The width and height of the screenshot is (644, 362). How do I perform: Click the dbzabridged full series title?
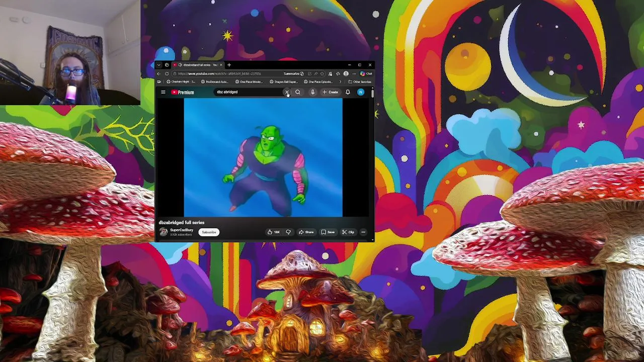click(182, 222)
